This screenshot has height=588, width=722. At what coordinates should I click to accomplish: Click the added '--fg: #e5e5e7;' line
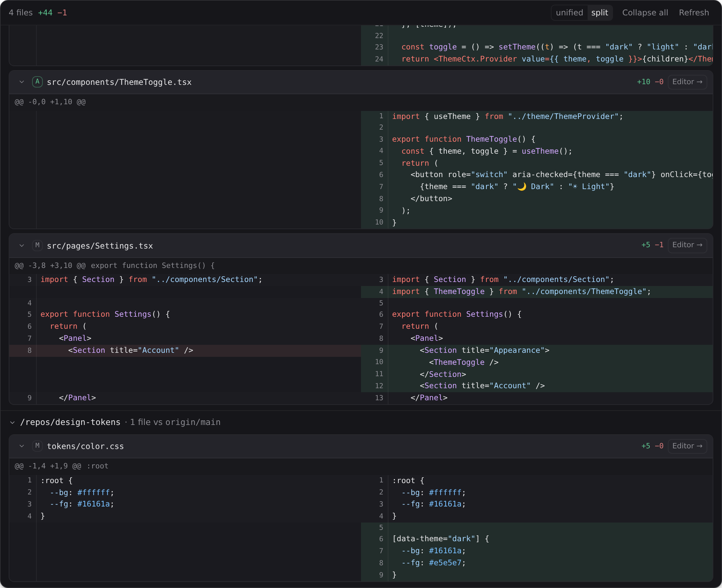click(x=537, y=563)
